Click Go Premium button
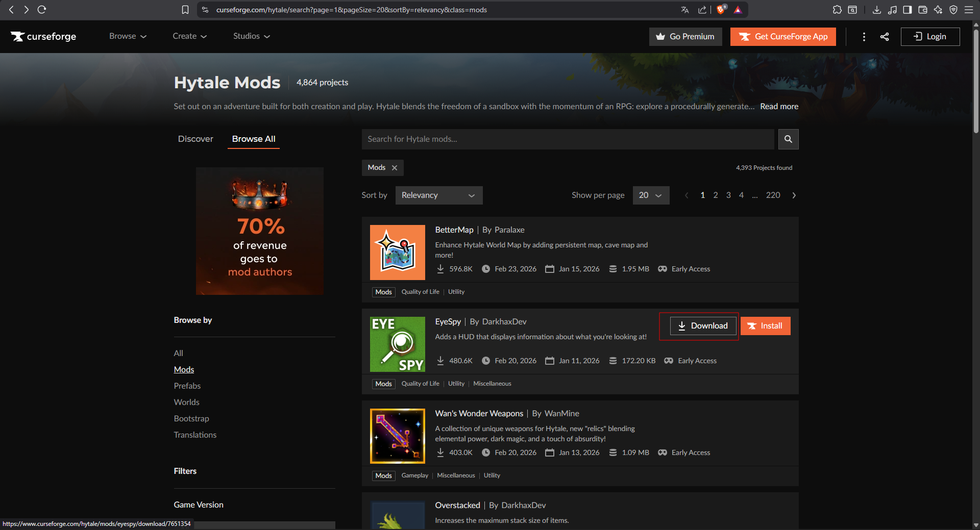Viewport: 980px width, 530px height. pos(685,37)
